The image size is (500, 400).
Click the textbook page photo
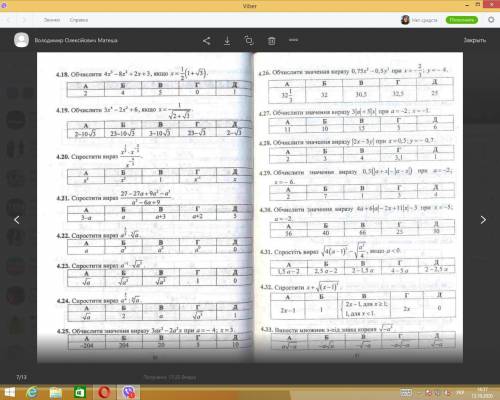click(250, 207)
